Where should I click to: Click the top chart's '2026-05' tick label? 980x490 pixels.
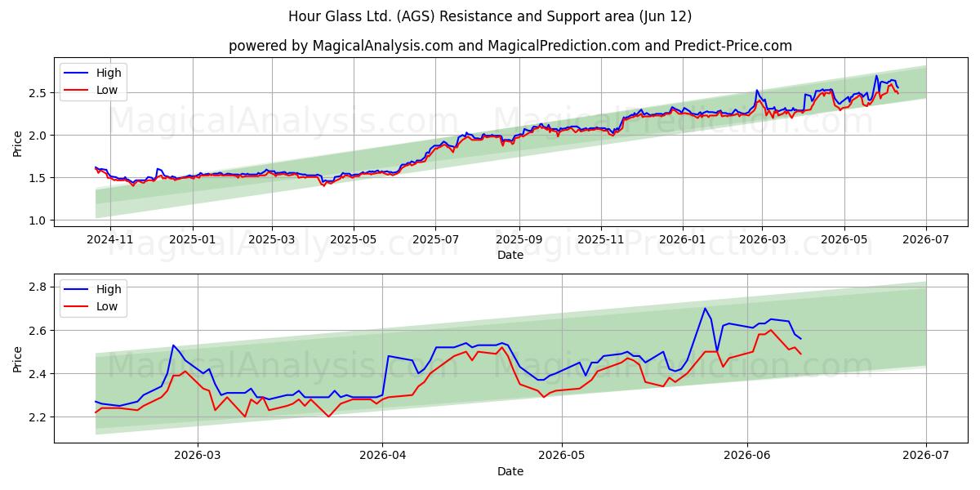tap(844, 239)
